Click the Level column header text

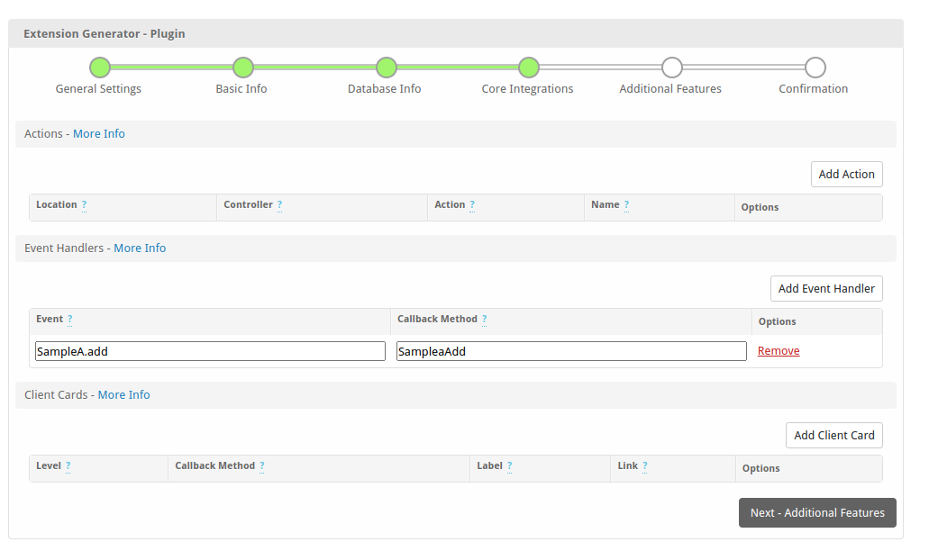click(49, 465)
